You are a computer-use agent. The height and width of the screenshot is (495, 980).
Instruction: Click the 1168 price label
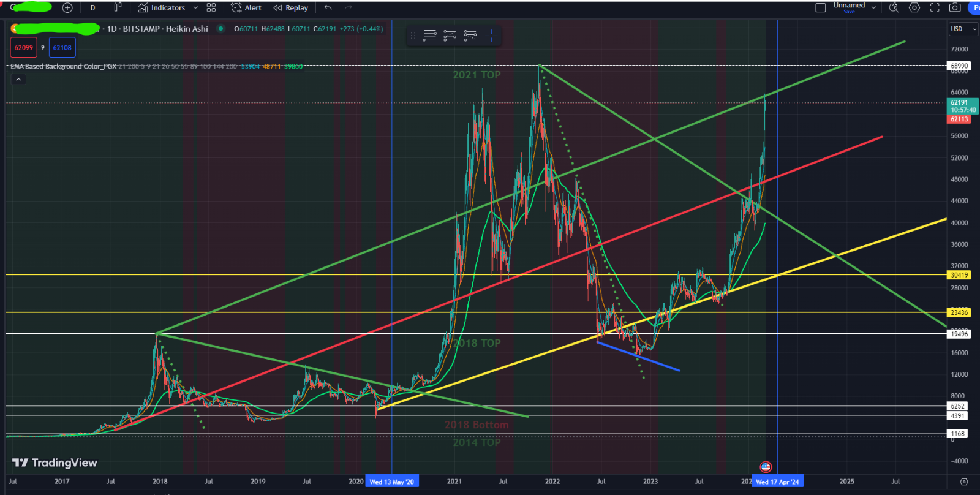[x=957, y=434]
